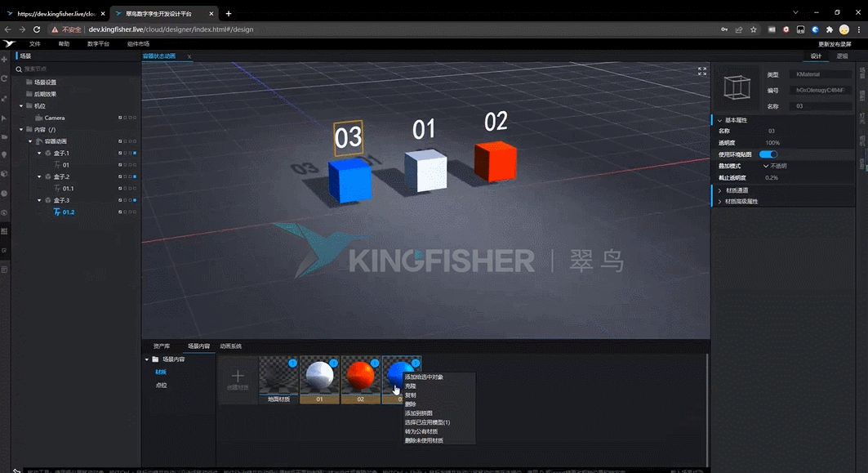Reload the browser page
868x473 pixels.
[37, 29]
